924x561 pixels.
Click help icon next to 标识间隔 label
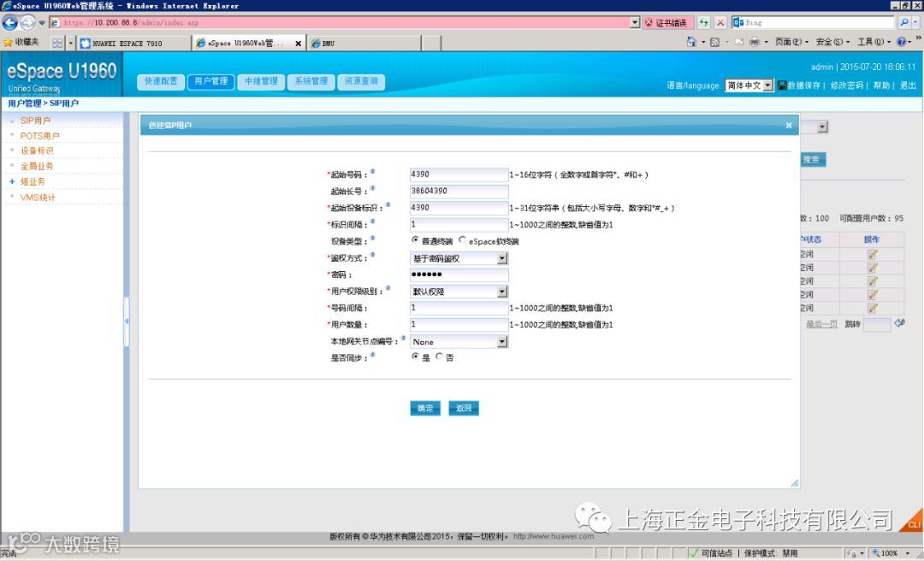372,221
